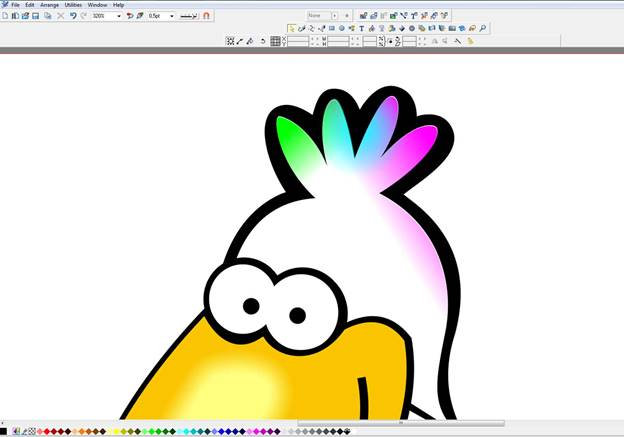Expand the None name dropdown arrow
This screenshot has height=437, width=624.
335,16
